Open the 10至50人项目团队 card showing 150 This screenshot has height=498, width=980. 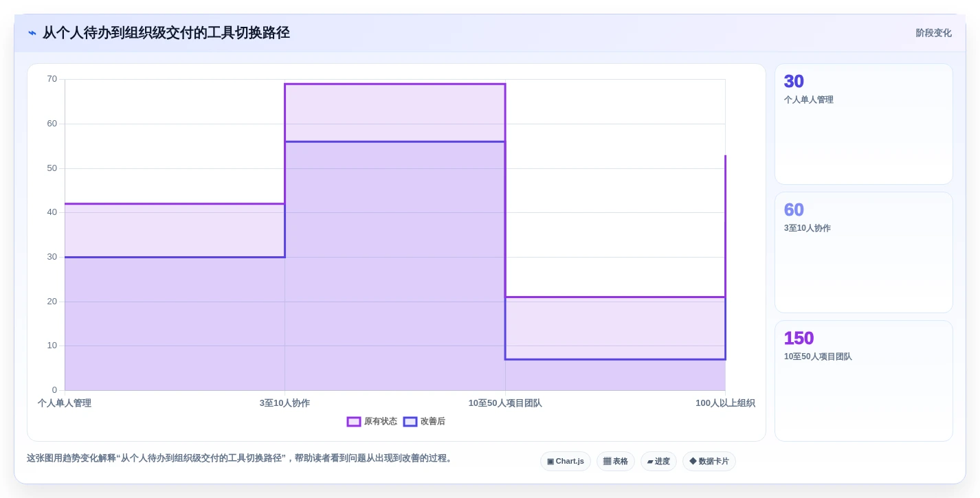tap(864, 381)
